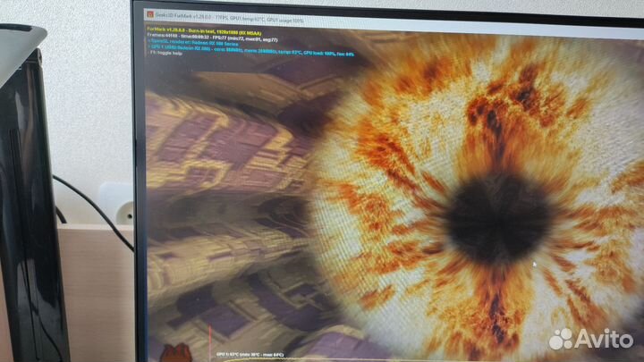Click the 'F1: toggle help' hint
644x362 pixels.
[x=165, y=54]
